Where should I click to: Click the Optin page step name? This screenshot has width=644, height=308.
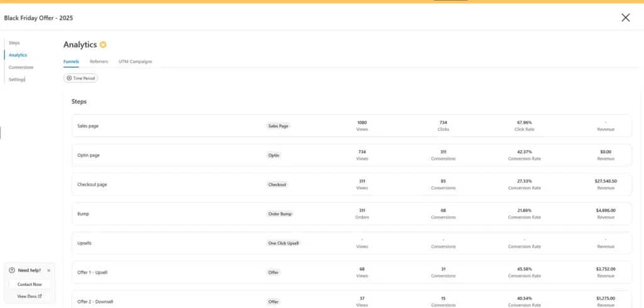88,156
